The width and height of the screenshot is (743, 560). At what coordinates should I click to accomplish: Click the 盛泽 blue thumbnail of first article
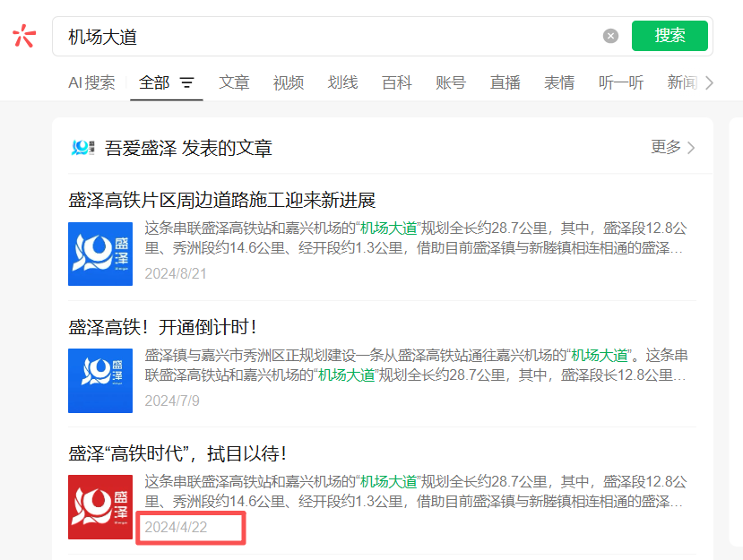pos(99,254)
